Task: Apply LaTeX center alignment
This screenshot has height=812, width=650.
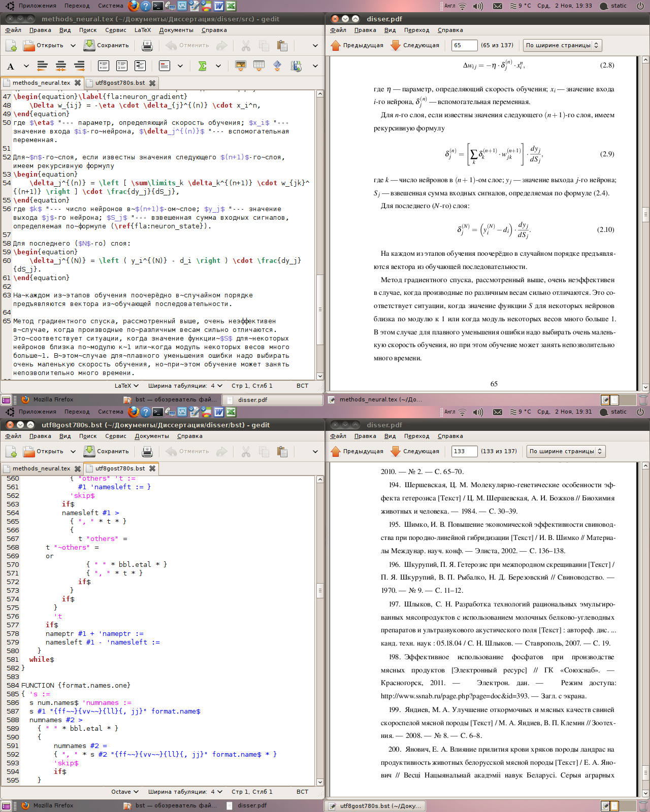Action: pyautogui.click(x=61, y=66)
